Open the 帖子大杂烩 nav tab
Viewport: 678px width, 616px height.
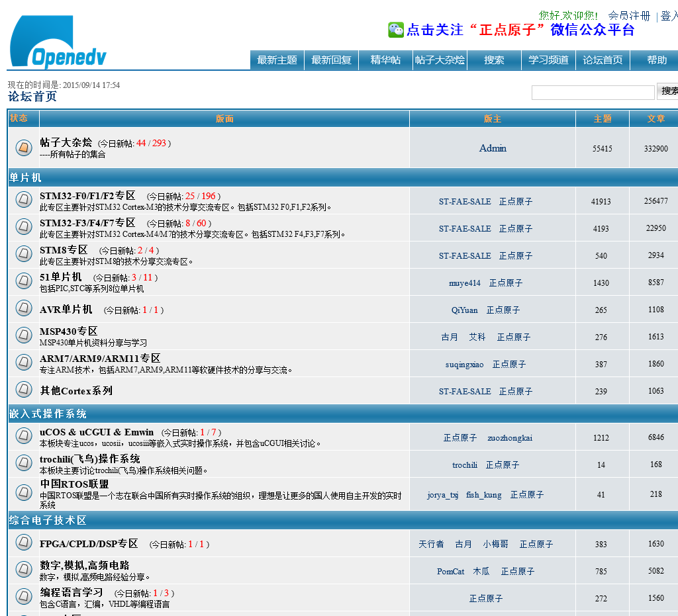pos(440,60)
